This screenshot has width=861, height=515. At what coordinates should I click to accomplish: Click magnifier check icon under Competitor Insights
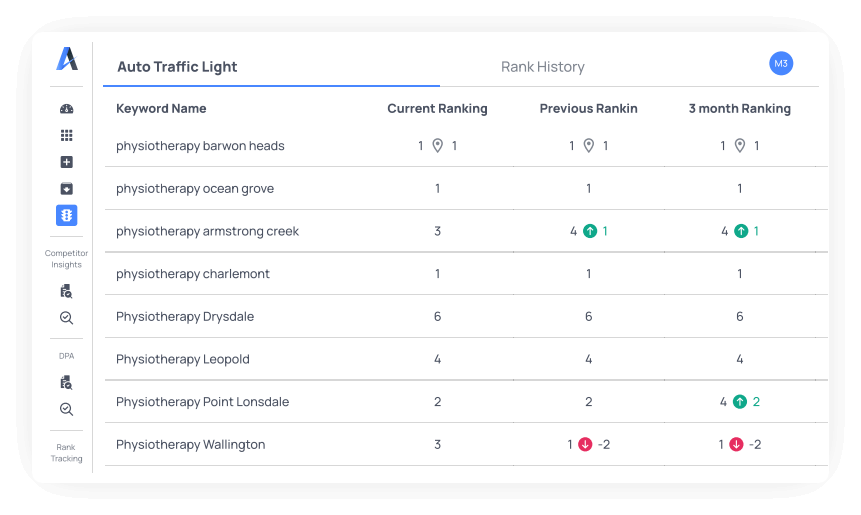67,318
